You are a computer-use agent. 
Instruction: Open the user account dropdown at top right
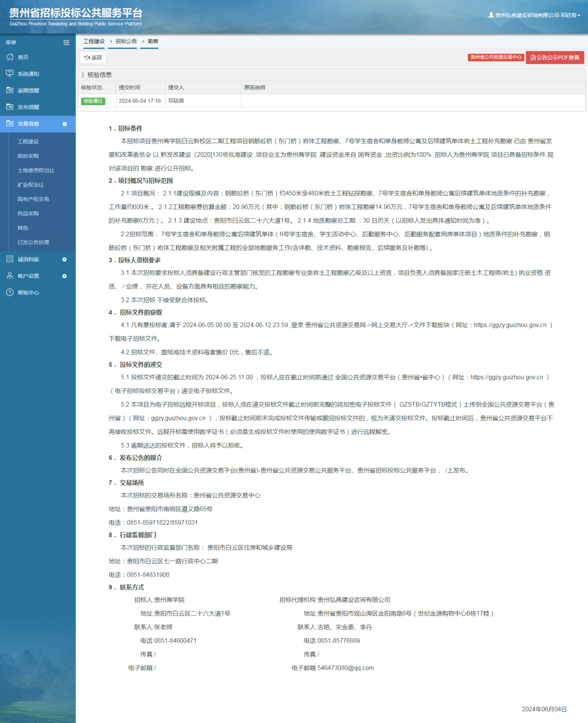534,15
